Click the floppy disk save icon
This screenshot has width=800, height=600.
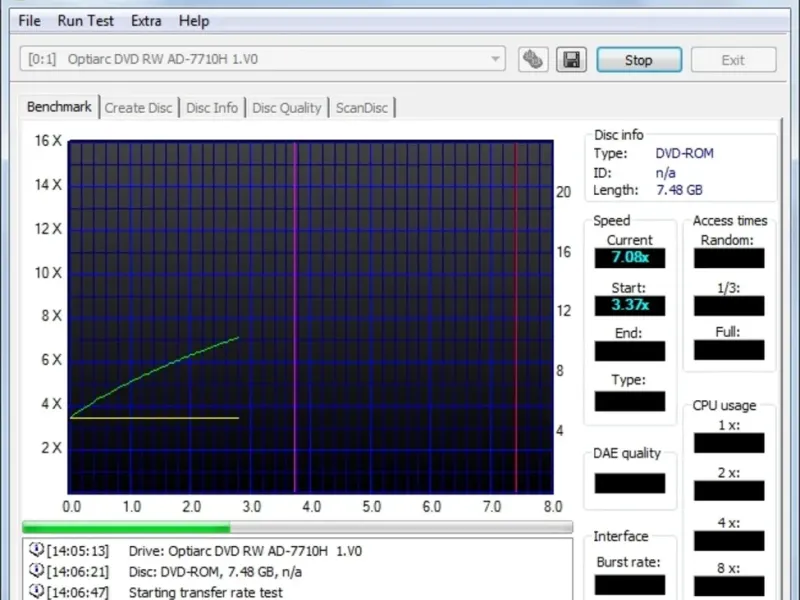tap(571, 60)
